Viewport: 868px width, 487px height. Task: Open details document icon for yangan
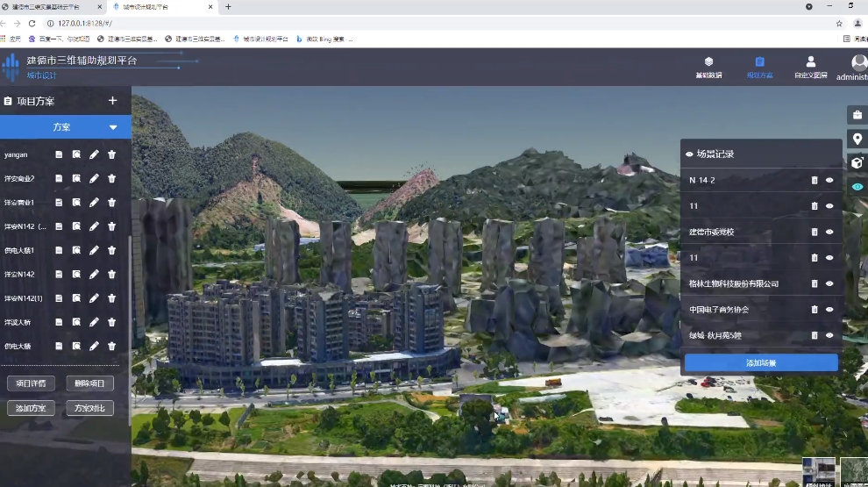click(59, 154)
